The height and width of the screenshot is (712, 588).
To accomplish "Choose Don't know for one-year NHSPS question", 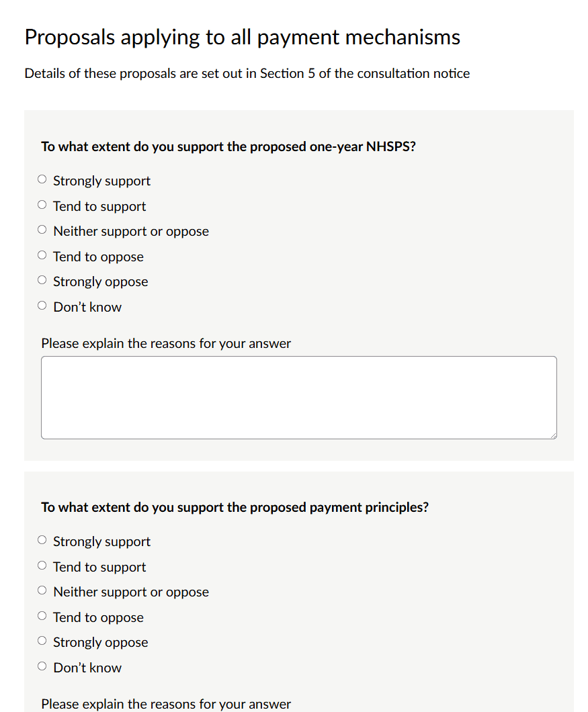I will pyautogui.click(x=42, y=306).
